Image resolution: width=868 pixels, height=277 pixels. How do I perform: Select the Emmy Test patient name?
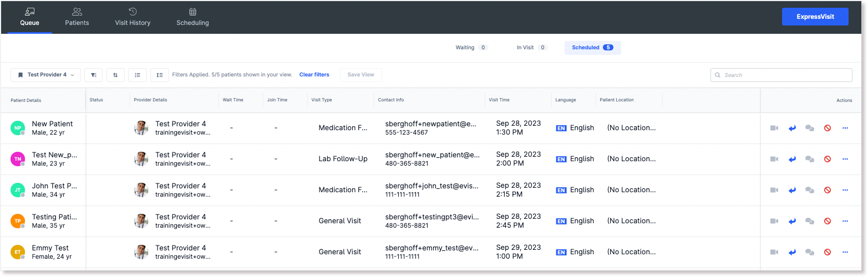pos(50,248)
